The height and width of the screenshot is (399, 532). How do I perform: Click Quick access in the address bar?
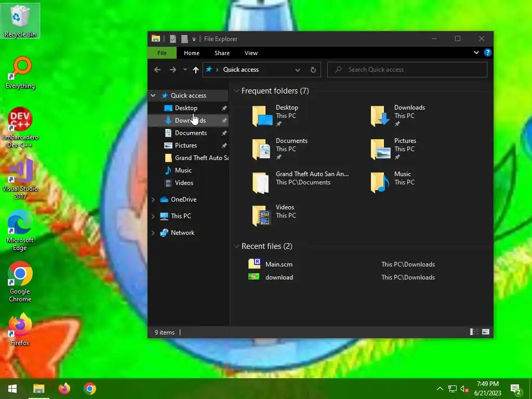[241, 70]
